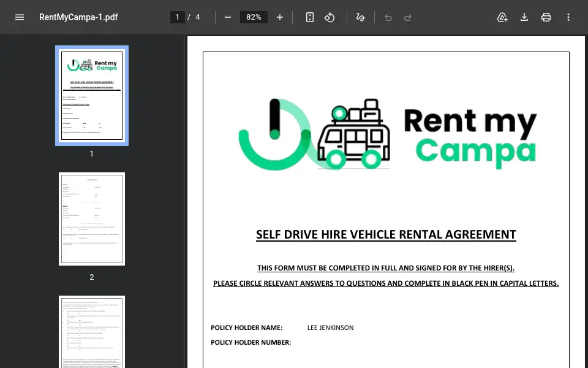Viewport: 588px width, 368px height.
Task: Download the PDF file
Action: pyautogui.click(x=524, y=17)
